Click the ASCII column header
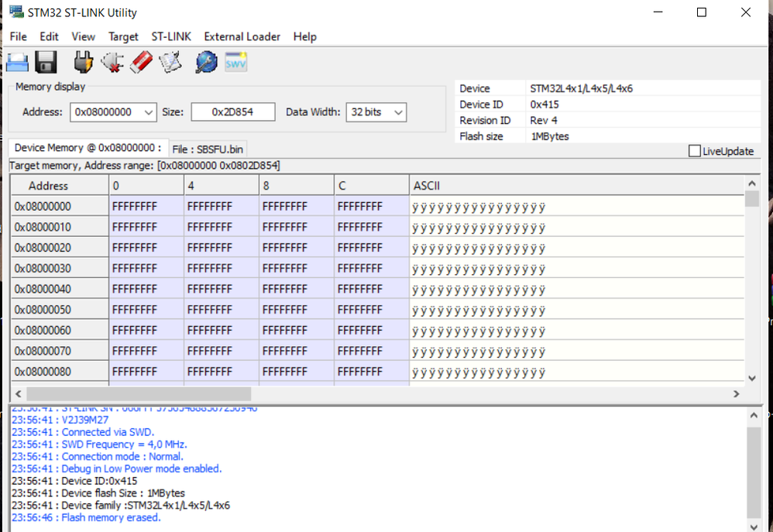 pos(576,186)
